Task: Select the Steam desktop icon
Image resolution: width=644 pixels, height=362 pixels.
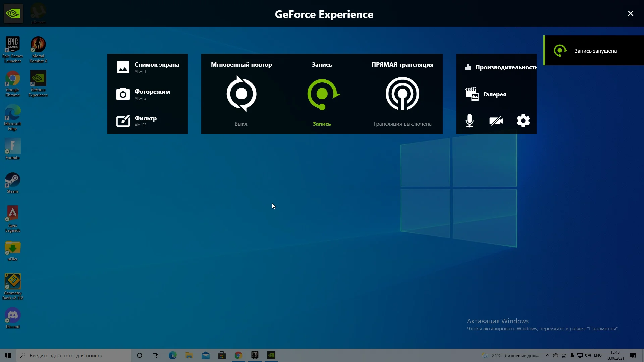Action: [13, 183]
